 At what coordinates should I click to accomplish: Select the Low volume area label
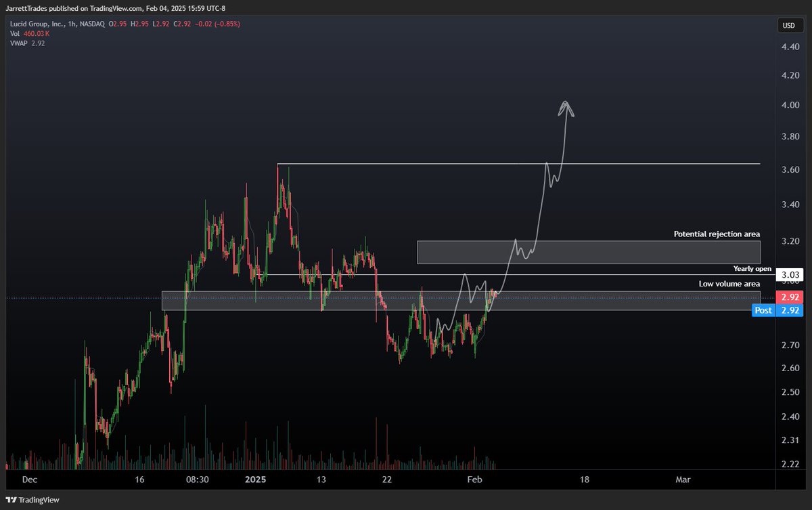[729, 283]
